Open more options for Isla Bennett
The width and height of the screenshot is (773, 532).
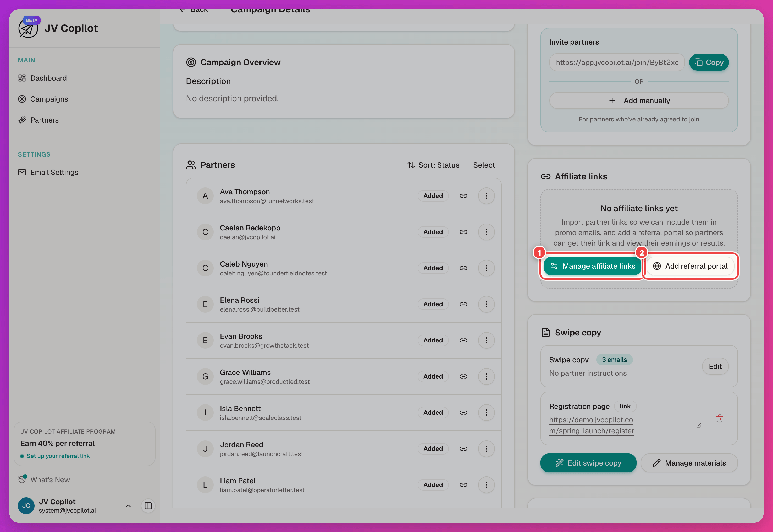486,413
